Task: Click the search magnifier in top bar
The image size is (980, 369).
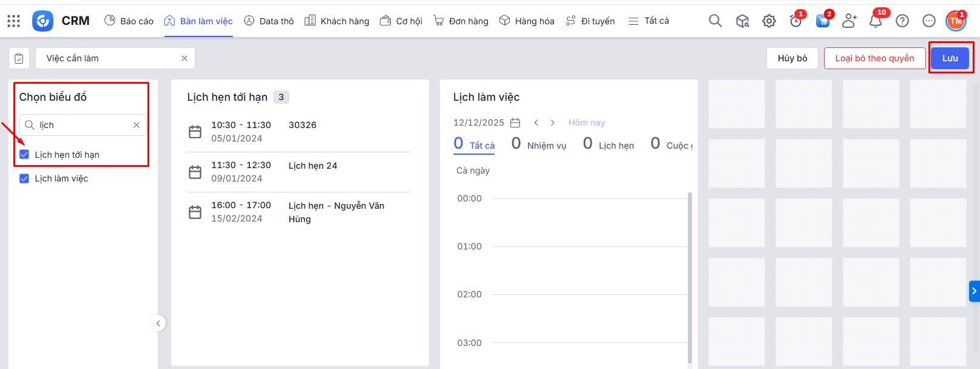Action: click(x=715, y=21)
